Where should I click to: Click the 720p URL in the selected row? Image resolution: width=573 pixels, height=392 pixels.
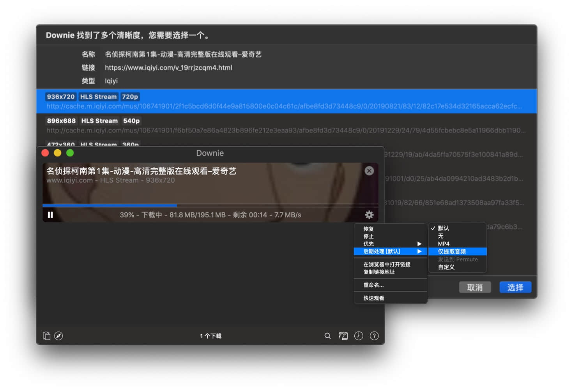click(284, 106)
